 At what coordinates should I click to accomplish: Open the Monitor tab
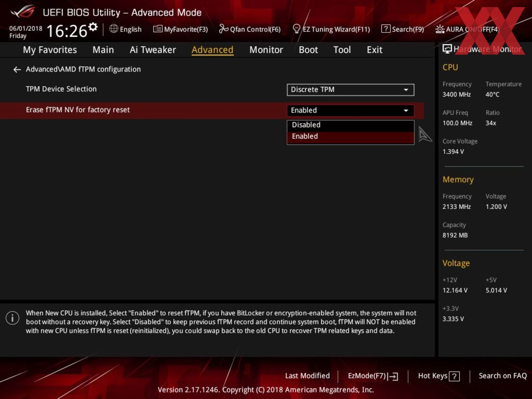[x=266, y=50]
